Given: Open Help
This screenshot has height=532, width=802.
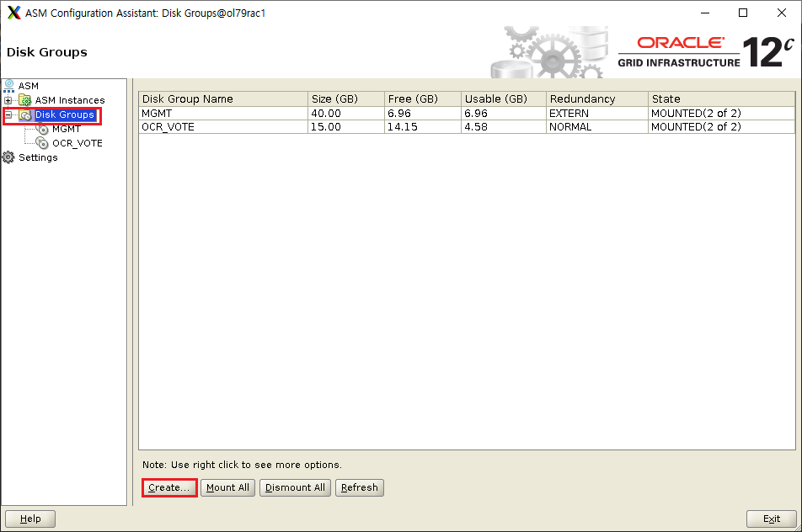Looking at the screenshot, I should click(30, 519).
